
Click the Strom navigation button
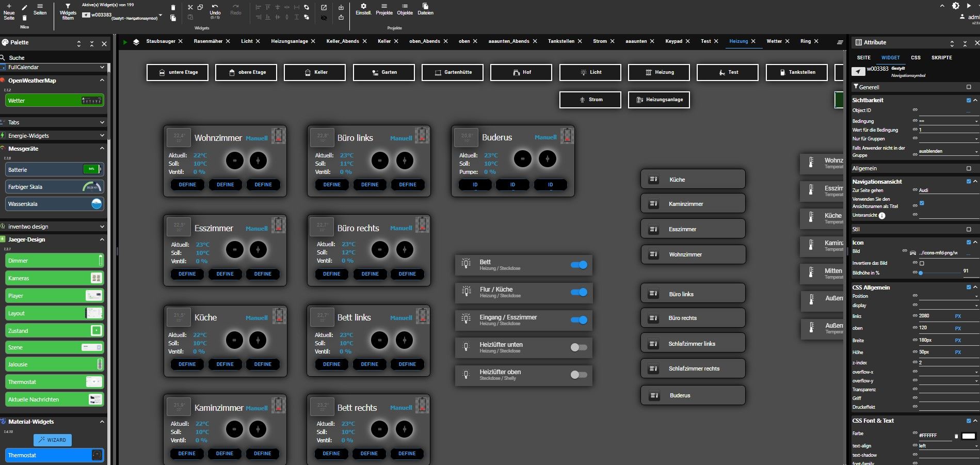click(590, 100)
